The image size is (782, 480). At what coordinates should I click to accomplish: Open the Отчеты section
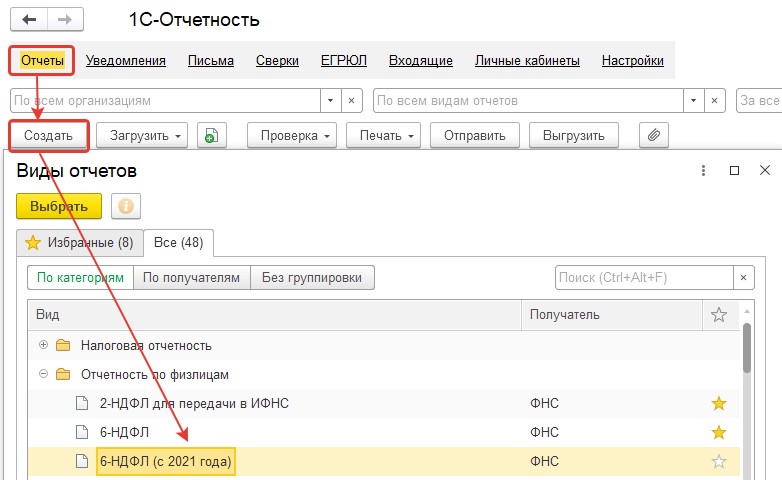pyautogui.click(x=42, y=60)
